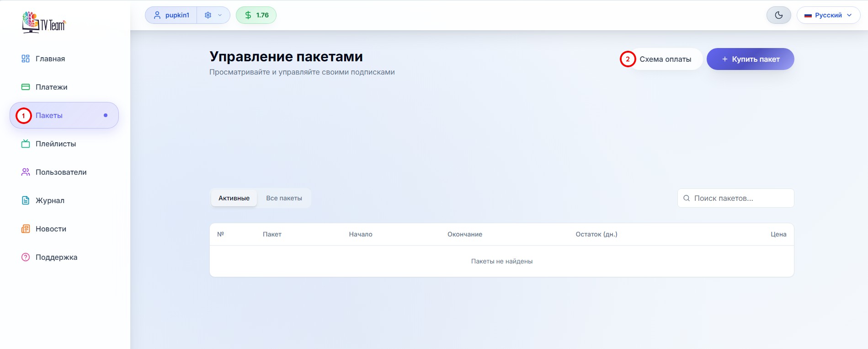The image size is (868, 349).
Task: Click the pupkin1 user profile button
Action: [x=171, y=15]
